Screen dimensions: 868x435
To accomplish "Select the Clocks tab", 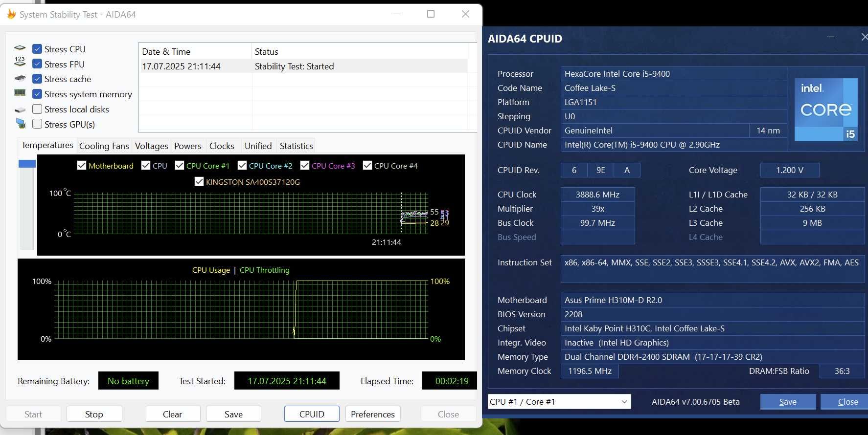I will [x=222, y=146].
